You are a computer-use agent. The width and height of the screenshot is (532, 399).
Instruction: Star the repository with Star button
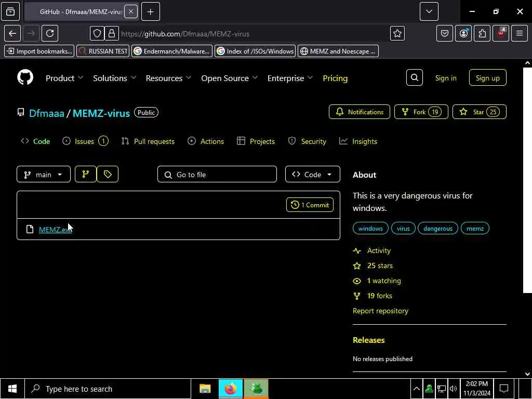pyautogui.click(x=480, y=112)
